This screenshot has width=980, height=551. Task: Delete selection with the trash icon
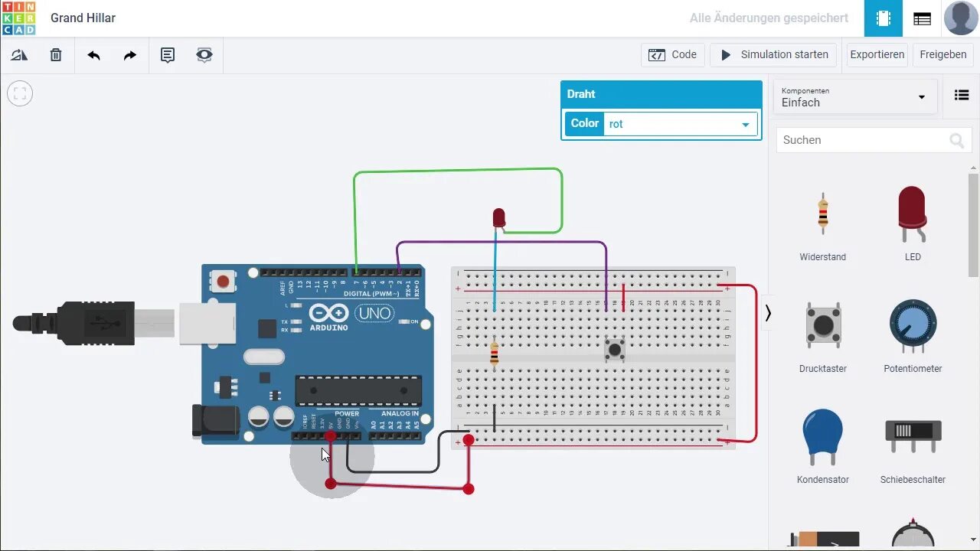pos(56,55)
